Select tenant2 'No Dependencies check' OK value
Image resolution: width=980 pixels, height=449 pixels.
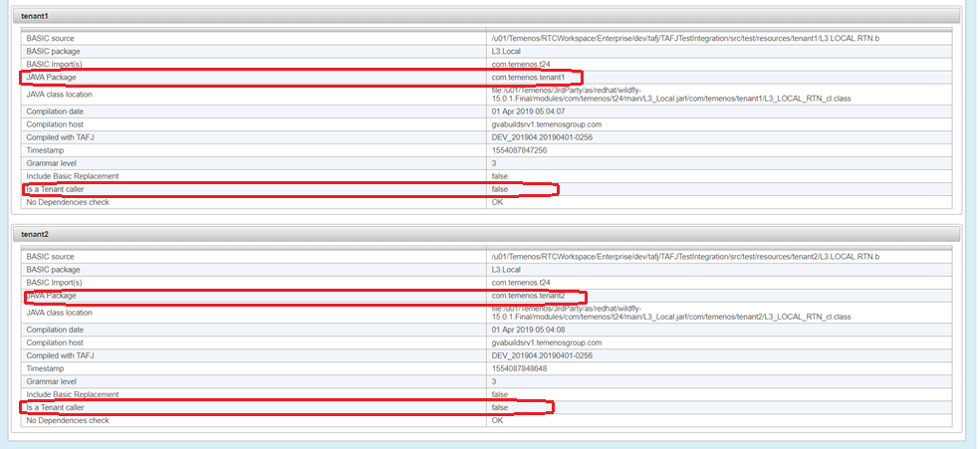[498, 420]
